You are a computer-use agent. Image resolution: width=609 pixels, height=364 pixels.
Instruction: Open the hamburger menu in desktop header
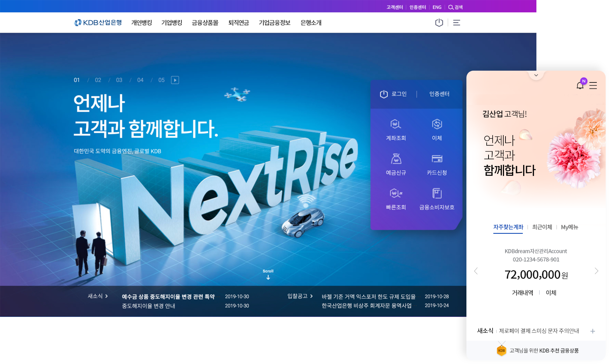click(456, 22)
